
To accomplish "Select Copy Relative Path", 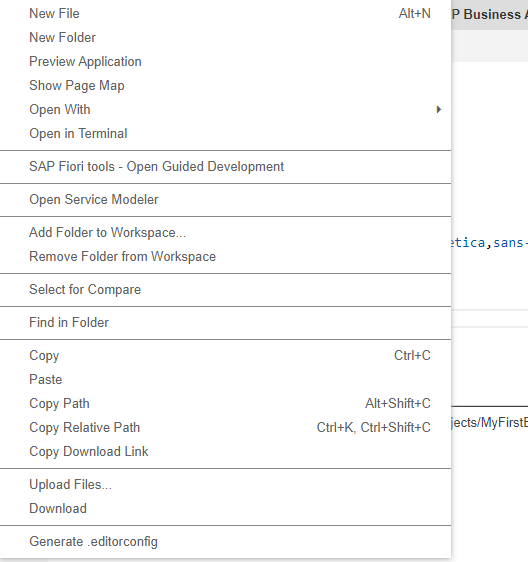I will 225,428.
